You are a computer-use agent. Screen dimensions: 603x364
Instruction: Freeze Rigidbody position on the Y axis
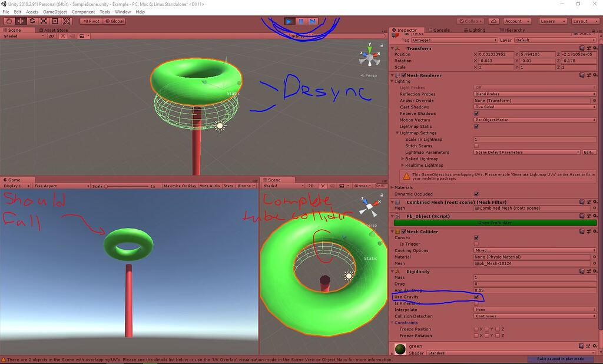(486, 329)
